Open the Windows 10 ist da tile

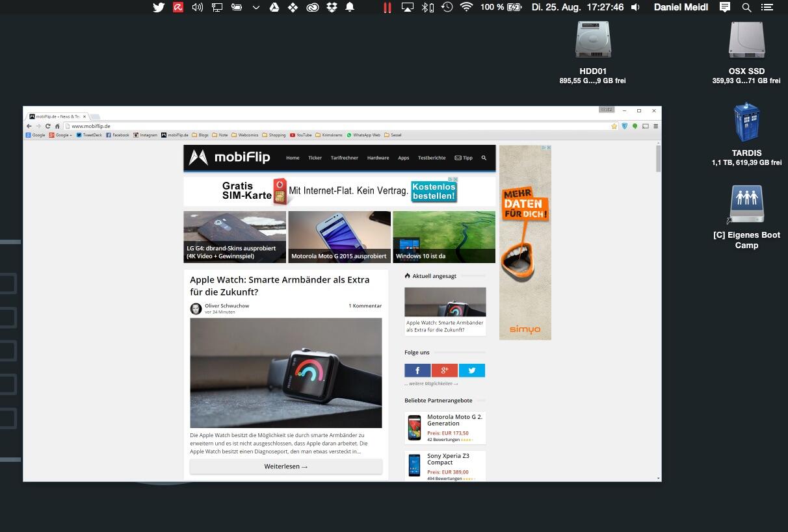444,237
